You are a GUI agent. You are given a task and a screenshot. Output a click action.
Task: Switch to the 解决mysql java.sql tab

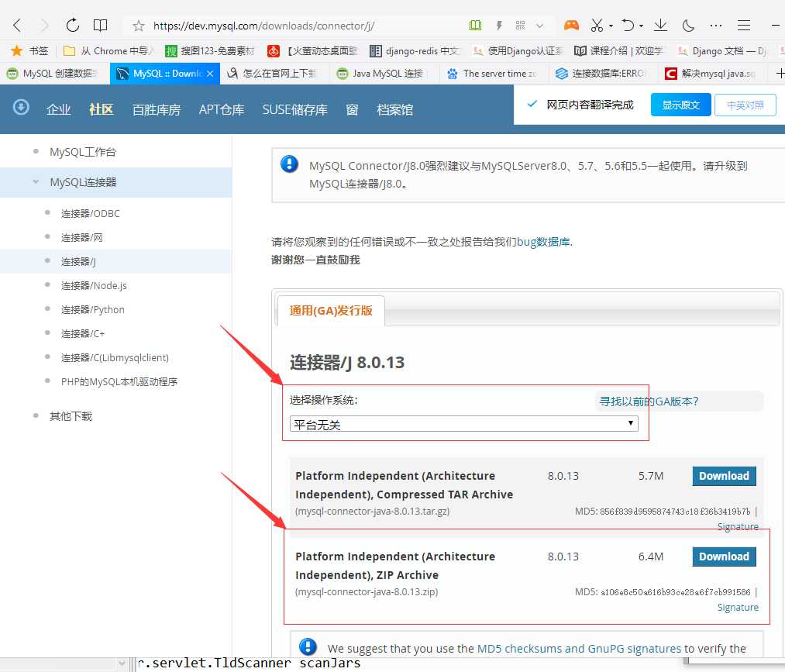tap(714, 74)
